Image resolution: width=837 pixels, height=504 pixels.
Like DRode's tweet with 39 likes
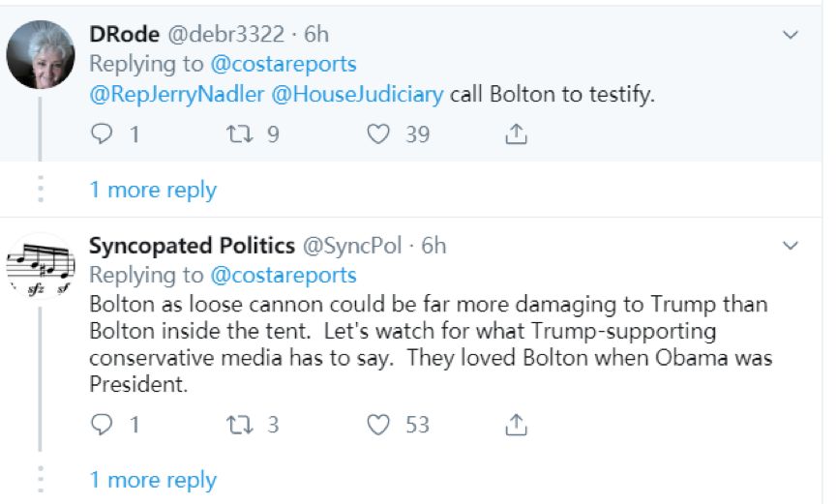point(378,134)
